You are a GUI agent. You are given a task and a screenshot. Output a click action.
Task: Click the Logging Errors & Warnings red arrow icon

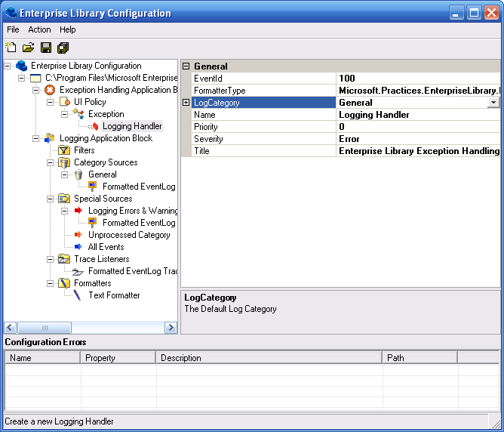click(x=78, y=211)
